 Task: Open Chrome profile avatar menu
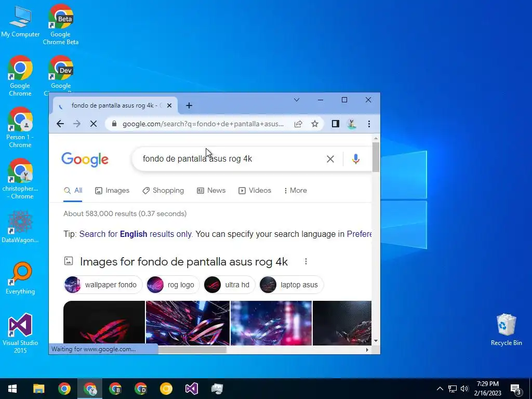click(352, 124)
